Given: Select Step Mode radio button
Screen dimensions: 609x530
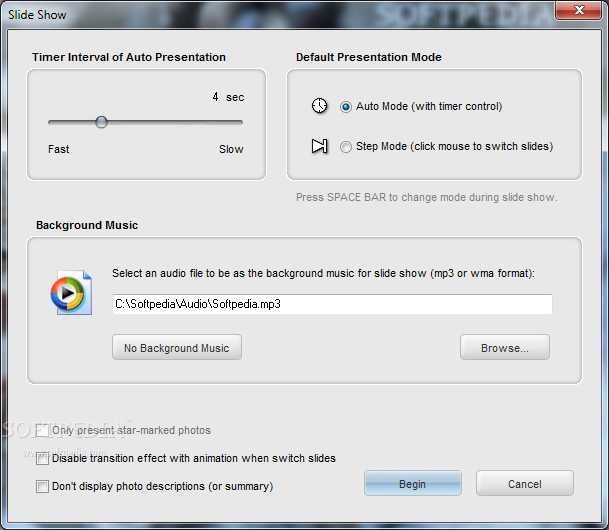Looking at the screenshot, I should click(x=346, y=147).
